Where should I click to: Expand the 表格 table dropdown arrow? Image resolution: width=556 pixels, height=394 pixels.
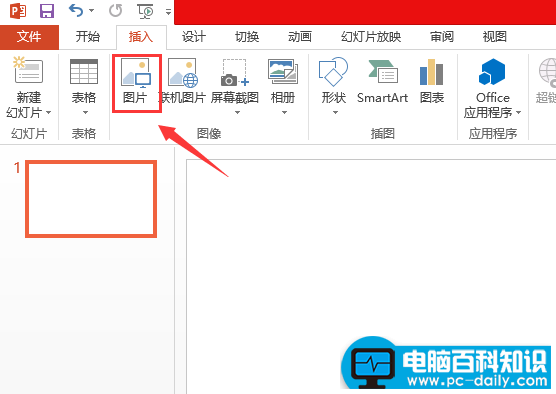tap(85, 113)
